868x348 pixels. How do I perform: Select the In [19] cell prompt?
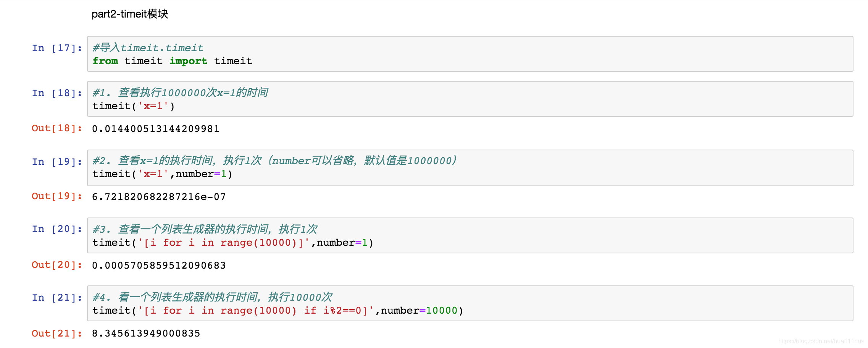coord(57,162)
